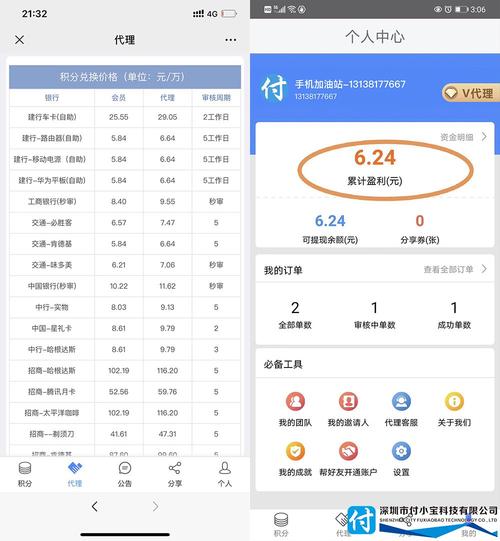Close the 代理 page with X

coord(20,40)
